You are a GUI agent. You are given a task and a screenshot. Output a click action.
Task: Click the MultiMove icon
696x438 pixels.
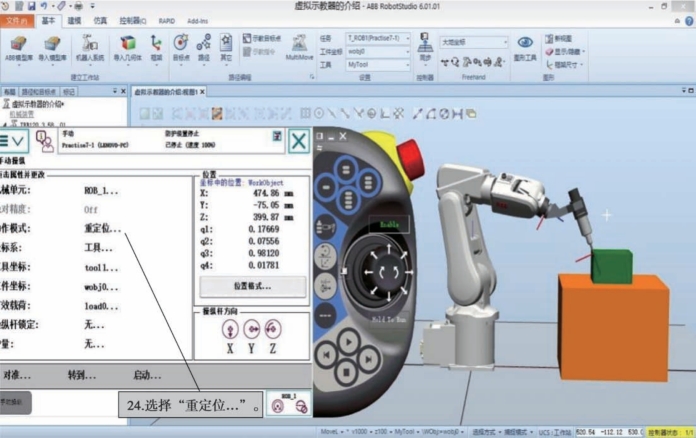tap(299, 48)
